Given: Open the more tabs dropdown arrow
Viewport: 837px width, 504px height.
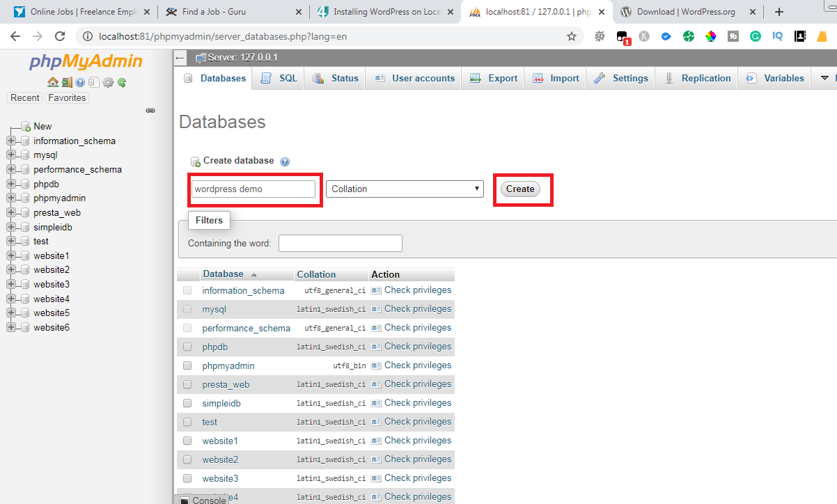Looking at the screenshot, I should pos(825,78).
